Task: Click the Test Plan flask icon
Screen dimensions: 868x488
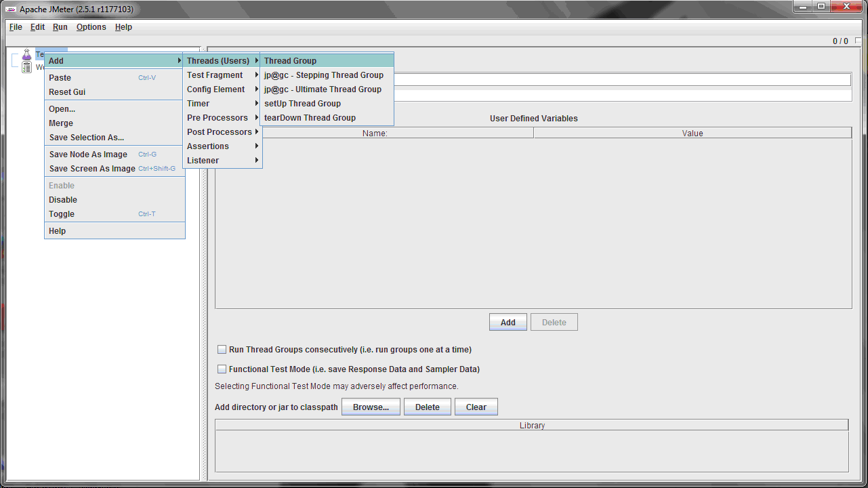Action: 26,55
